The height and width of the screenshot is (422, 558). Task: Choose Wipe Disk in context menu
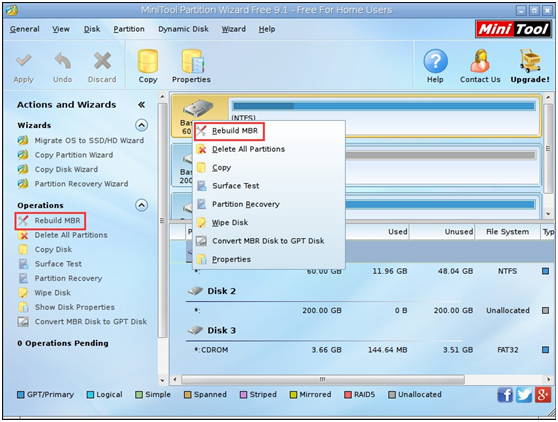(x=269, y=223)
